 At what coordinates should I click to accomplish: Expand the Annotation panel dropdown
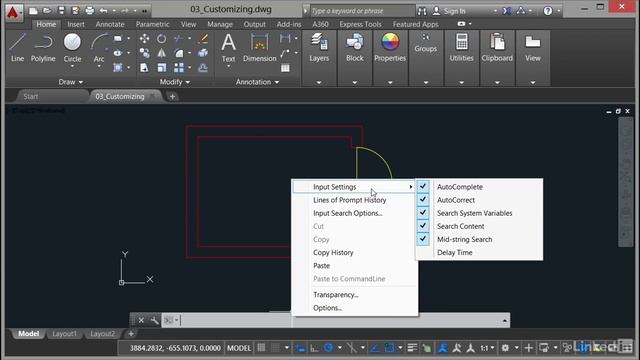point(257,82)
